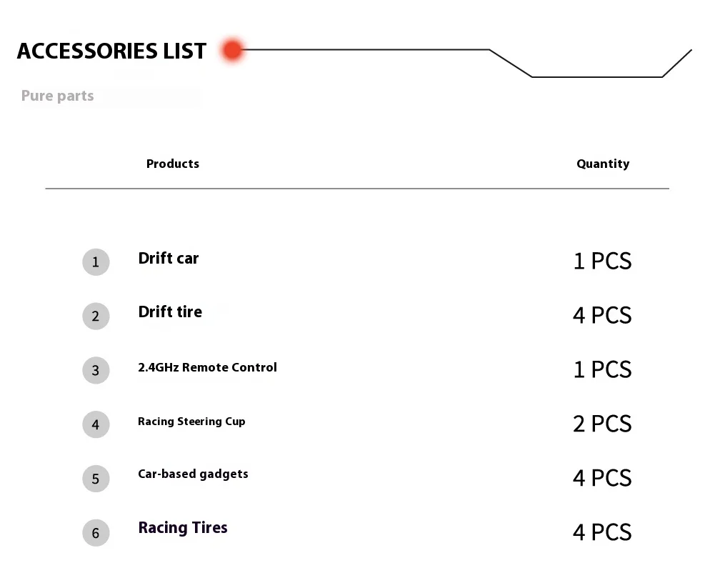This screenshot has height=588, width=715.
Task: Click the number 4 circle badge
Action: [96, 424]
